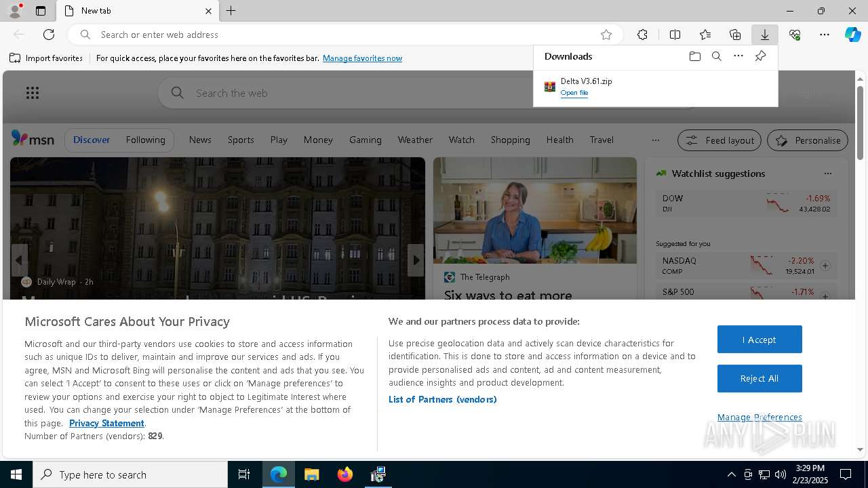Open the Travel menu item
Viewport: 868px width, 488px height.
point(601,140)
